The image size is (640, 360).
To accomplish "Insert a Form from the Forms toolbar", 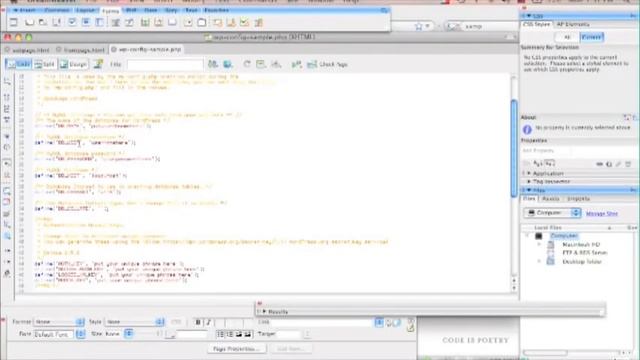I will click(14, 22).
